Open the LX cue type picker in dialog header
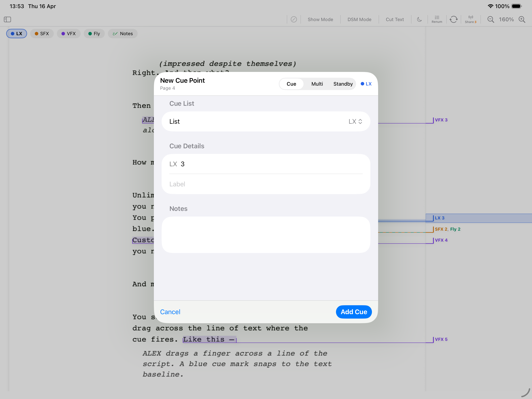Viewport: 532px width, 399px height. coord(366,84)
